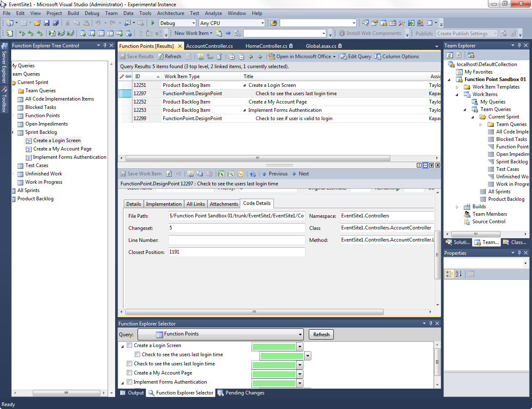Click green status bar for Create a My Account Page
532x409 pixels.
pos(274,374)
